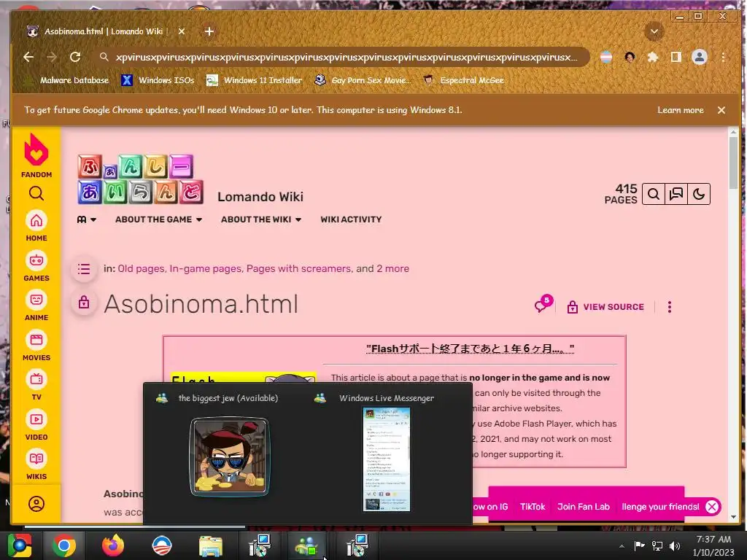The width and height of the screenshot is (747, 560).
Task: Click the user account icon in Fandom sidebar
Action: click(x=36, y=504)
